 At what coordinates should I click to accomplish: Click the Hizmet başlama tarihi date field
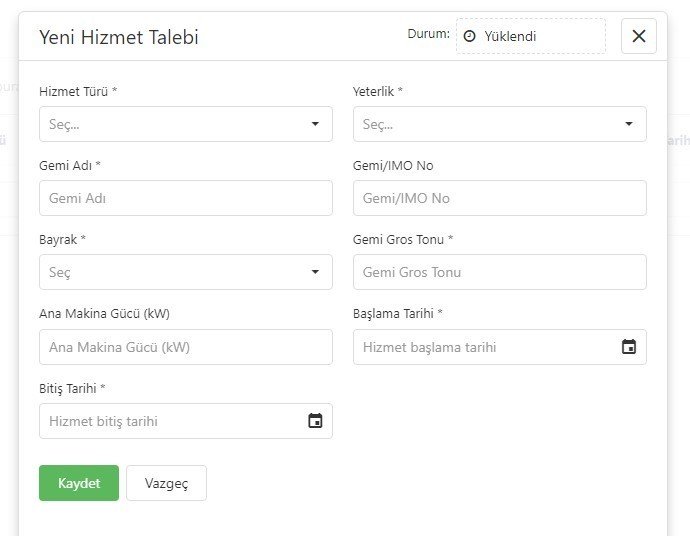(480, 347)
